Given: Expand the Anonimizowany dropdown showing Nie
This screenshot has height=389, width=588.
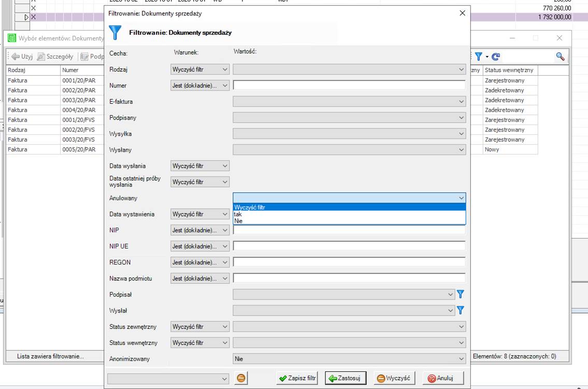Looking at the screenshot, I should [x=349, y=359].
